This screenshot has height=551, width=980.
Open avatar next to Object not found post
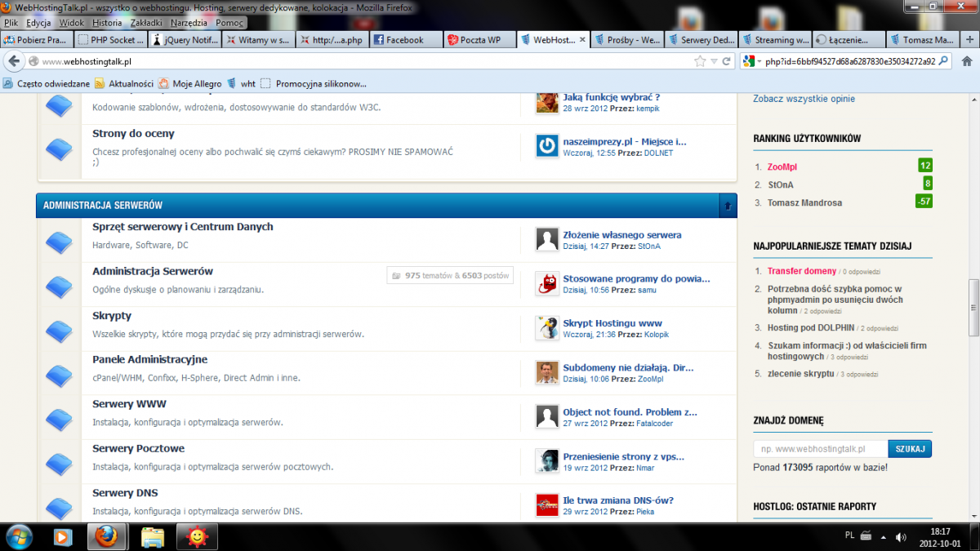(x=547, y=416)
